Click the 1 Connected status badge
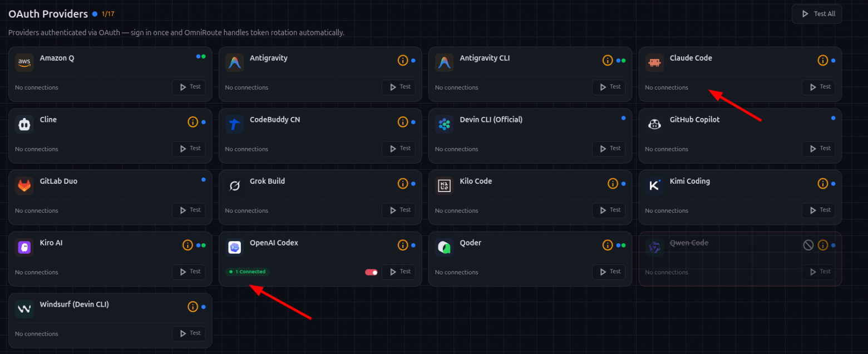Image resolution: width=868 pixels, height=354 pixels. click(x=248, y=272)
